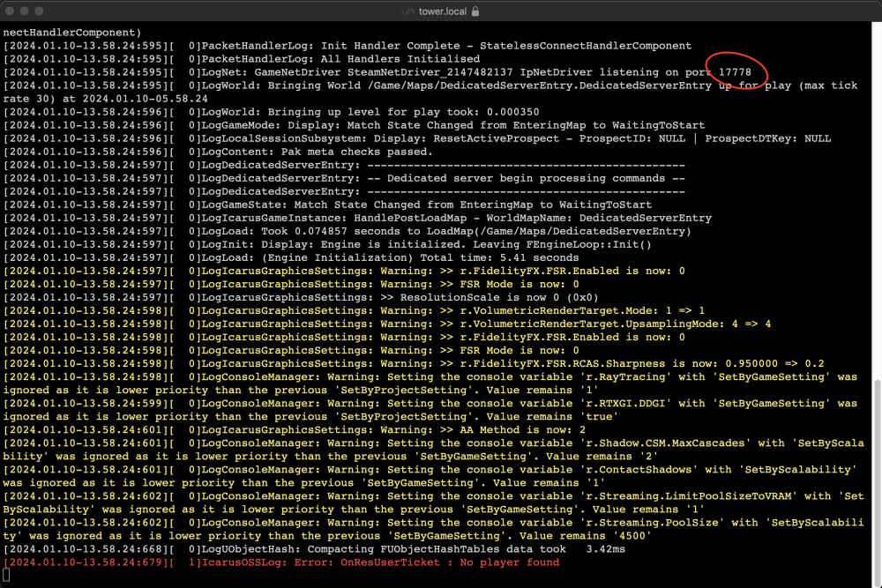
Task: Click the terminal's vertical scrollbar thumb
Action: pos(877,482)
